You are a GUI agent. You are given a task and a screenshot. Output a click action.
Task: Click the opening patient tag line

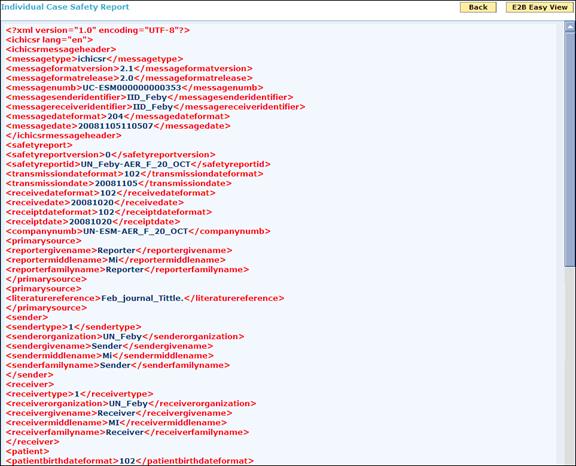click(28, 451)
